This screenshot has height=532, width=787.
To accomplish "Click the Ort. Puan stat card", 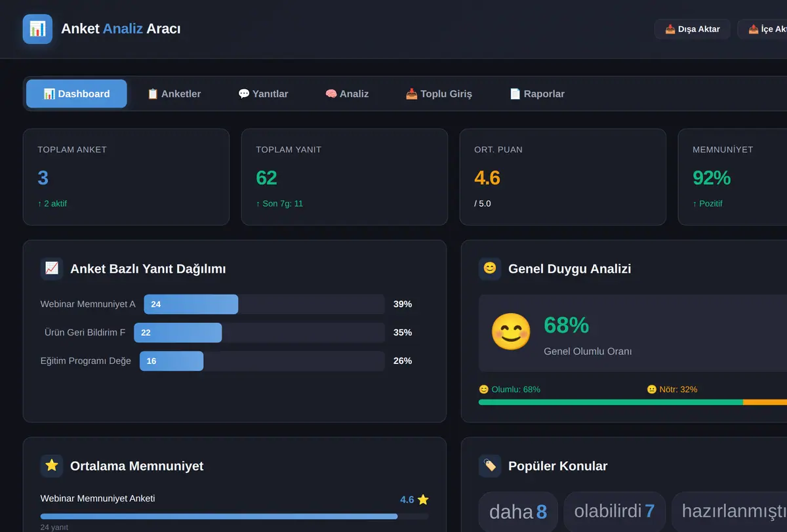I will click(x=563, y=177).
